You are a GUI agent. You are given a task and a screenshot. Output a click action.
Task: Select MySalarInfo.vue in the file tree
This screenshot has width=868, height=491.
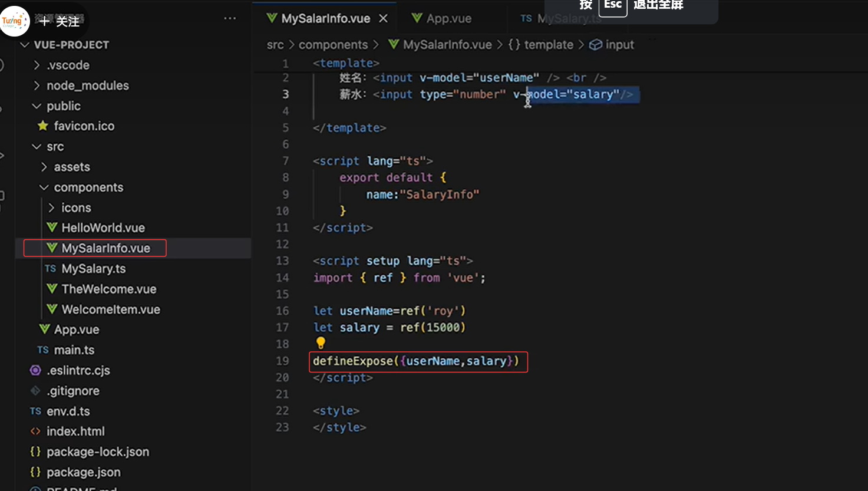point(105,248)
